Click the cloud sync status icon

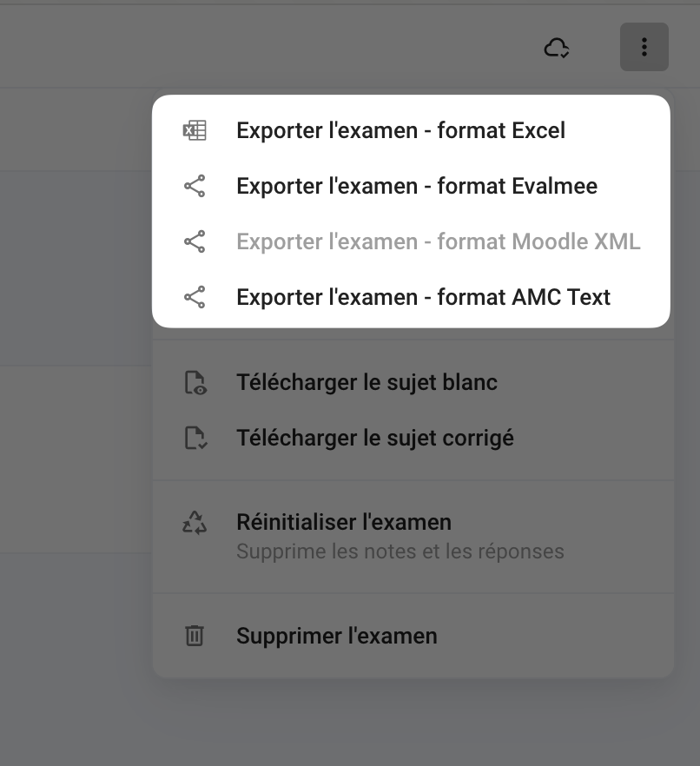point(557,47)
